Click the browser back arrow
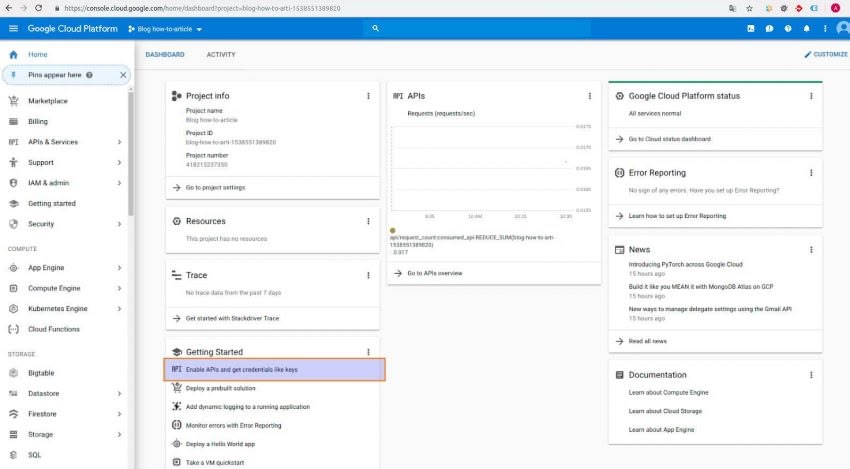This screenshot has height=469, width=850. pos(9,8)
